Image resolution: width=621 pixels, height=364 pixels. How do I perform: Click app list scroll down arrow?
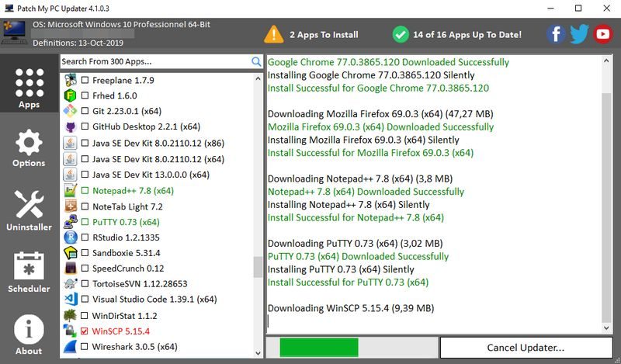258,353
